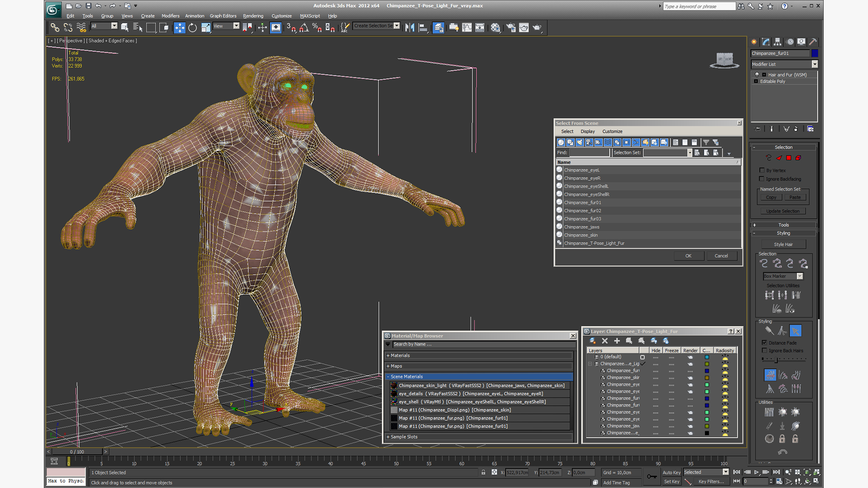This screenshot has height=488, width=868.
Task: Enable the By Vertex checkbox
Action: pyautogui.click(x=762, y=170)
